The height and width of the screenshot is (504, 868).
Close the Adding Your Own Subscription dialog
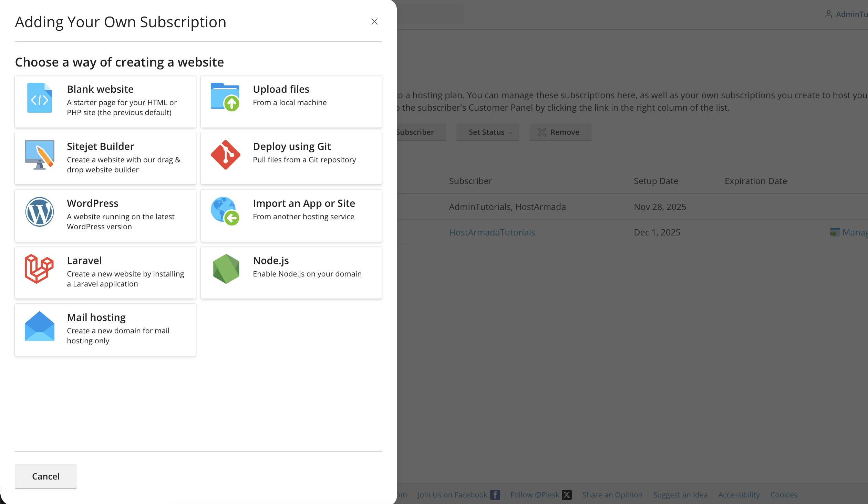coord(374,22)
